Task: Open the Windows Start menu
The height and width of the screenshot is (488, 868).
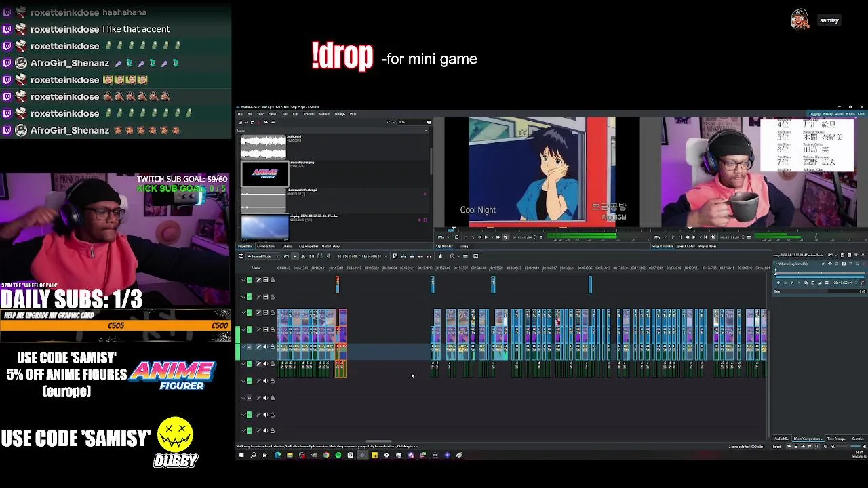Action: coord(241,455)
